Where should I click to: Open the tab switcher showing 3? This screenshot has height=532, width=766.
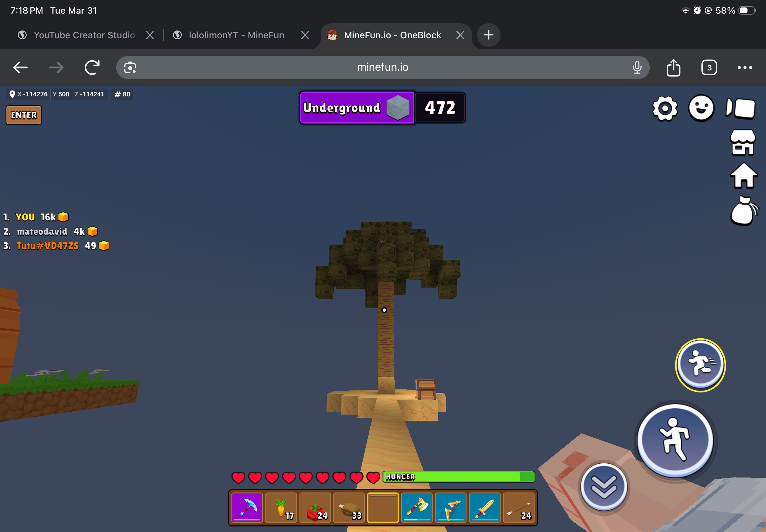[709, 68]
